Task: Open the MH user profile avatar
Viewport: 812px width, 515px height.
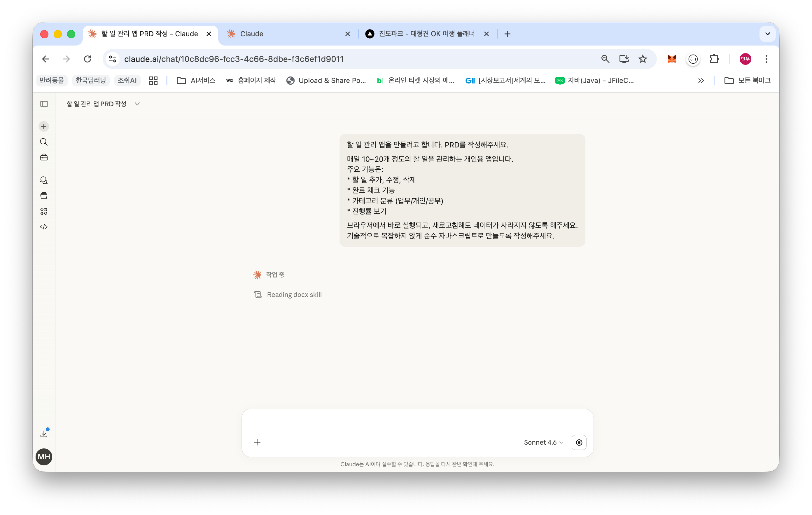Action: (x=44, y=457)
